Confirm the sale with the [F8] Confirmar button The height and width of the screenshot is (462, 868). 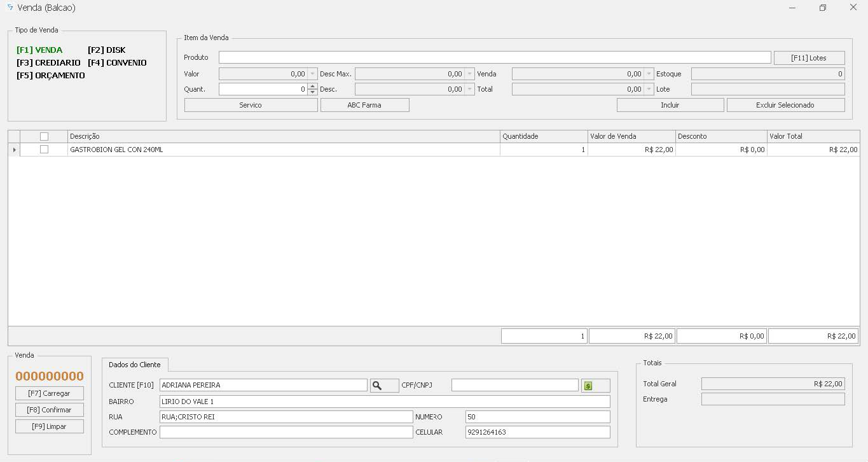50,410
